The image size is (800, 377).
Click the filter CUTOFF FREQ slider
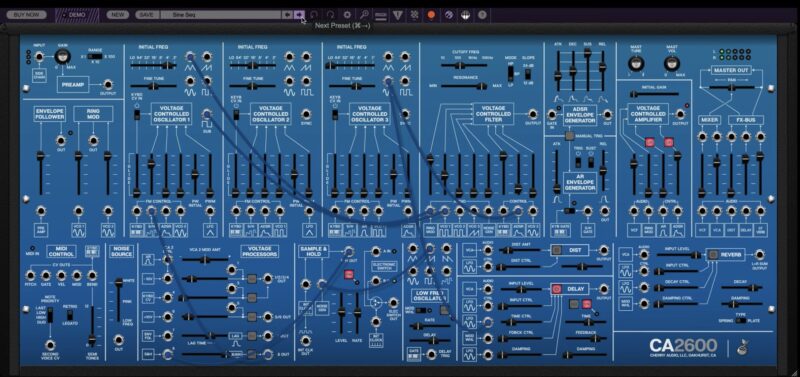463,65
